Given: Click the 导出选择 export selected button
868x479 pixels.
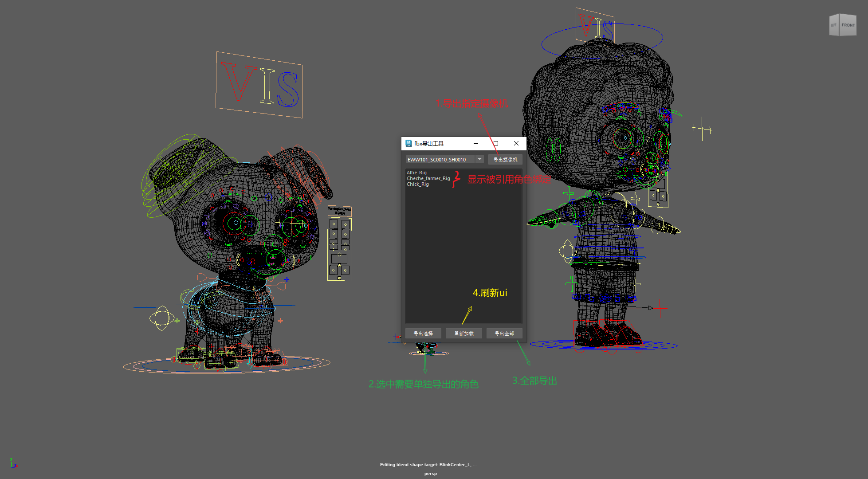Looking at the screenshot, I should 423,334.
